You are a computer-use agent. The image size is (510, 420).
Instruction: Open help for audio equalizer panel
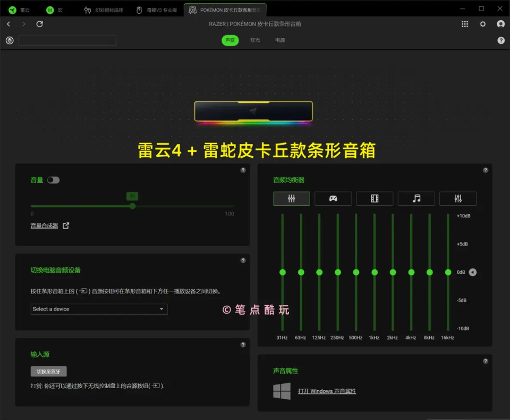485,170
